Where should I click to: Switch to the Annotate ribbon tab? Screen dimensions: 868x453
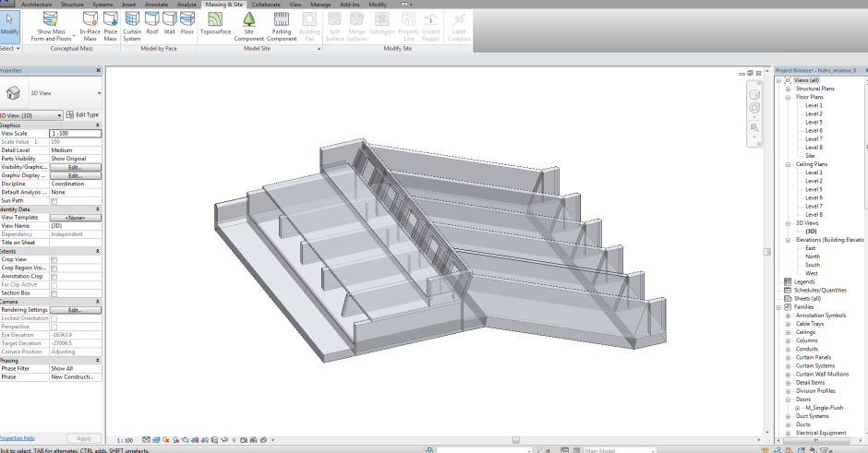point(156,5)
